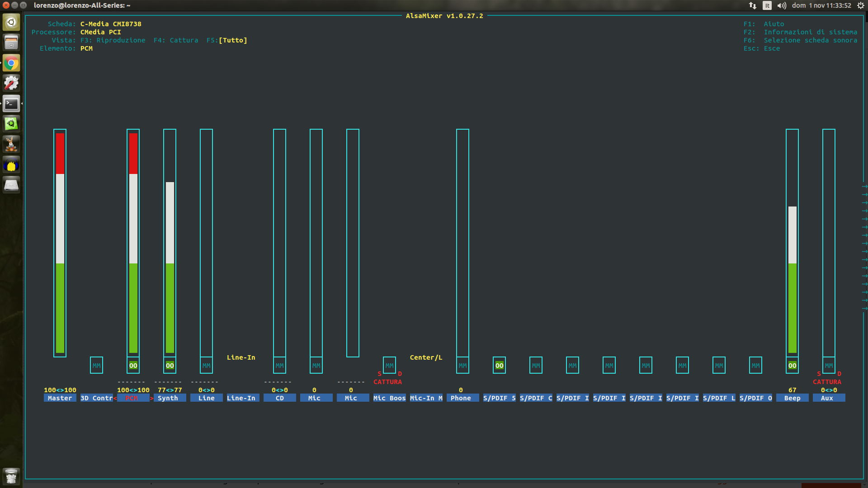868x488 pixels.
Task: Open the hard disk drive dock icon
Action: (x=11, y=185)
